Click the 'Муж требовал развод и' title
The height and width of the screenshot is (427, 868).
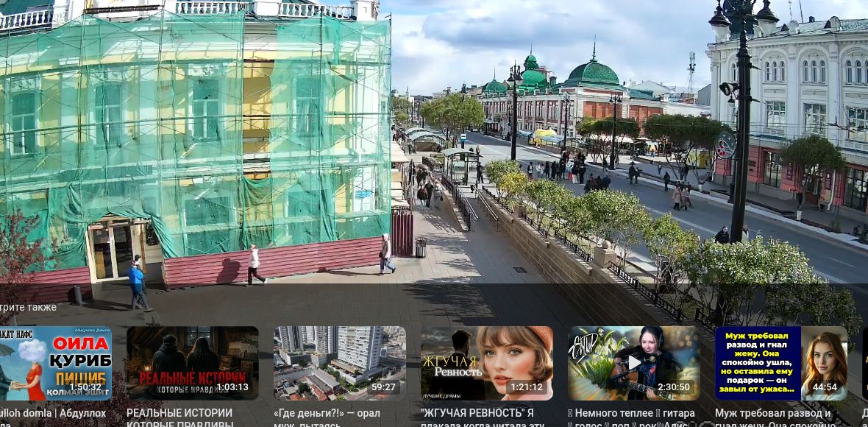[775, 417]
